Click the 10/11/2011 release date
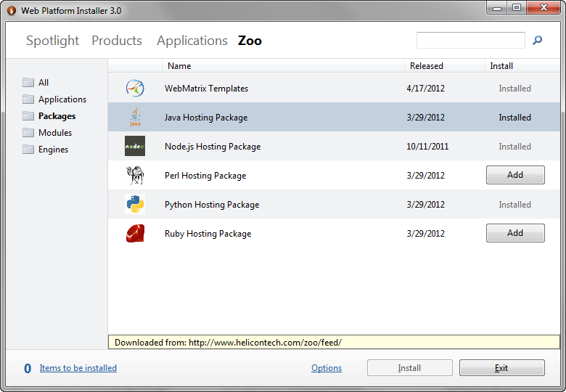This screenshot has width=566, height=392. (x=427, y=147)
